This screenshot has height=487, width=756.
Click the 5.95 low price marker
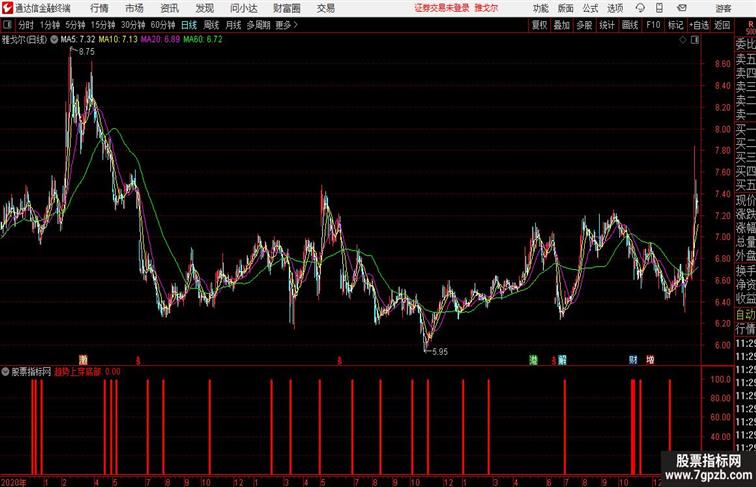[x=440, y=352]
